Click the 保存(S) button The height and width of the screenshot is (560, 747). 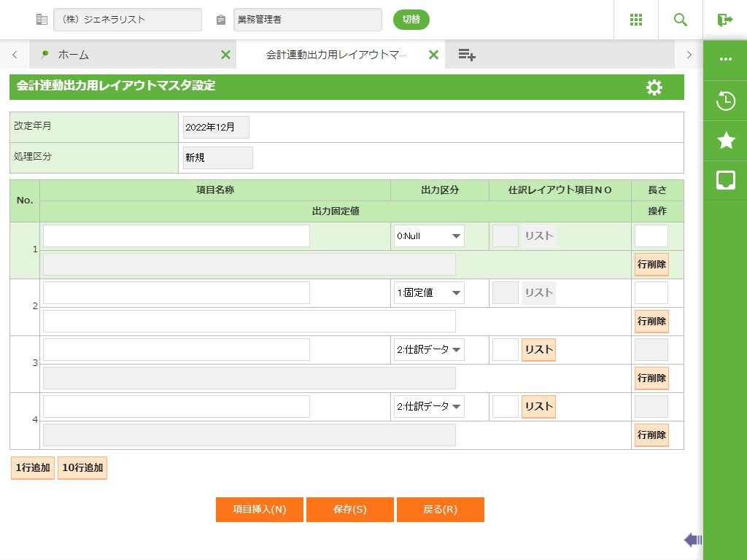coord(350,510)
